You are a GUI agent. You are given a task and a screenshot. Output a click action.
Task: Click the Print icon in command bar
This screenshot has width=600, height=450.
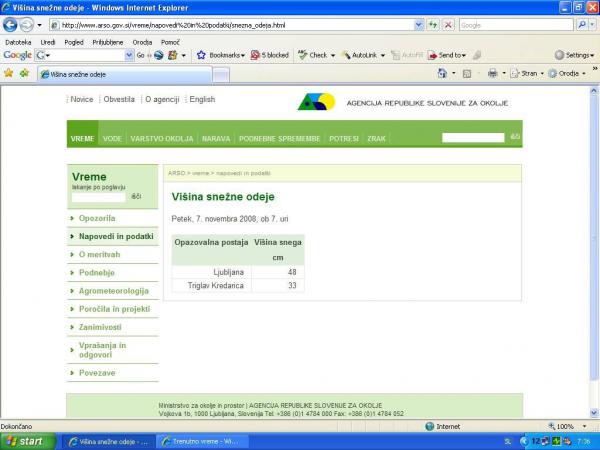click(x=492, y=73)
